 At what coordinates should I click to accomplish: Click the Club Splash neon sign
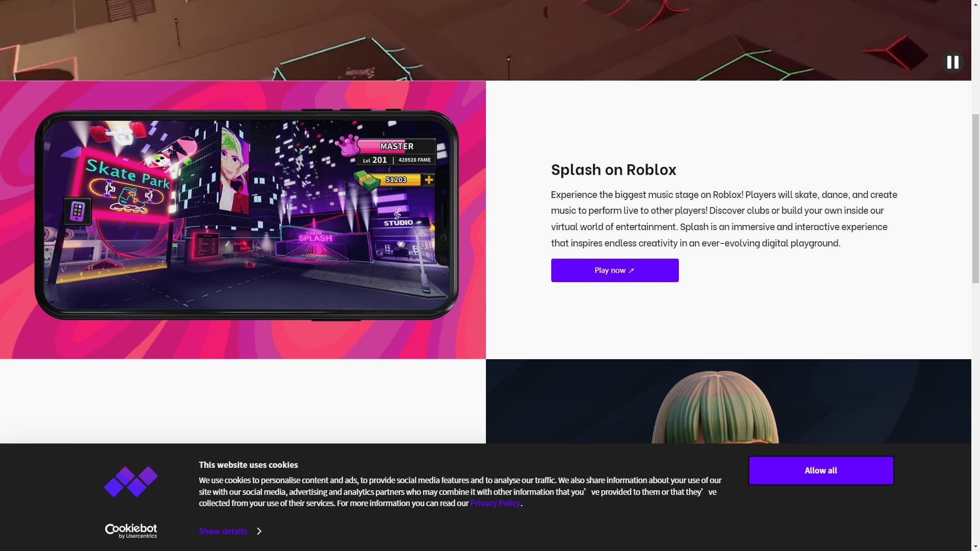[x=315, y=236]
